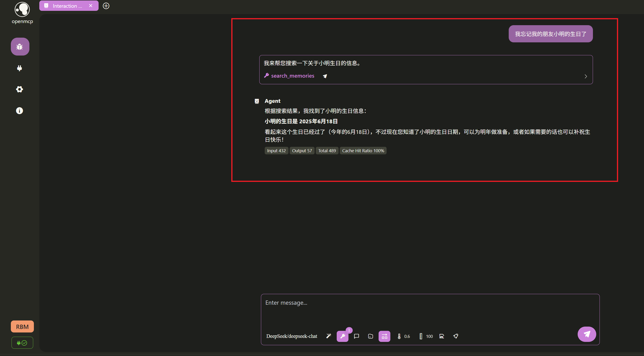Viewport: 644px width, 356px height.
Task: Click the chat bubble system prompt icon
Action: 356,336
